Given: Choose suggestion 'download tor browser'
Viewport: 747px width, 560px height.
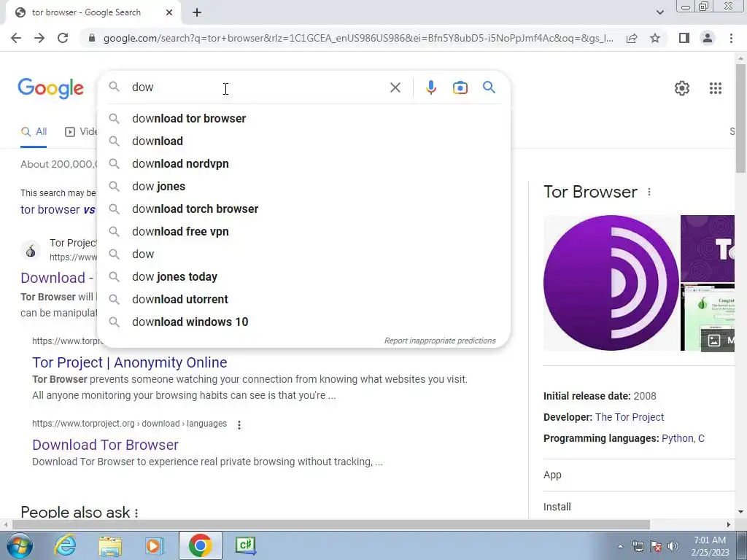Looking at the screenshot, I should click(x=303, y=118).
